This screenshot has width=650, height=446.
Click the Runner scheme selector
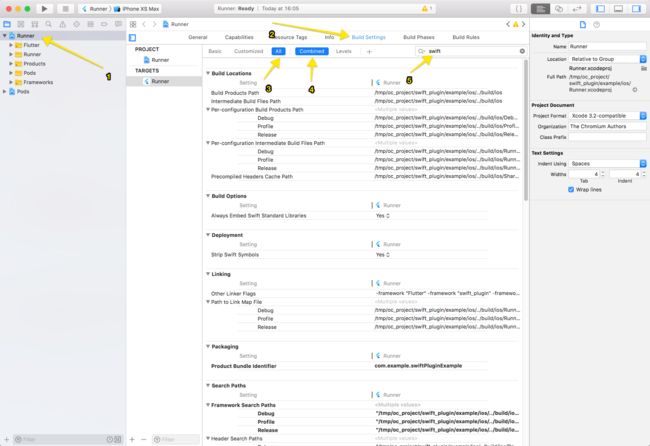point(95,9)
